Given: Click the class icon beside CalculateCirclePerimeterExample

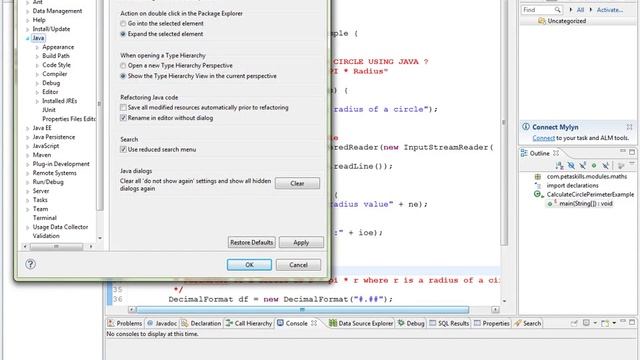Looking at the screenshot, I should [538, 195].
